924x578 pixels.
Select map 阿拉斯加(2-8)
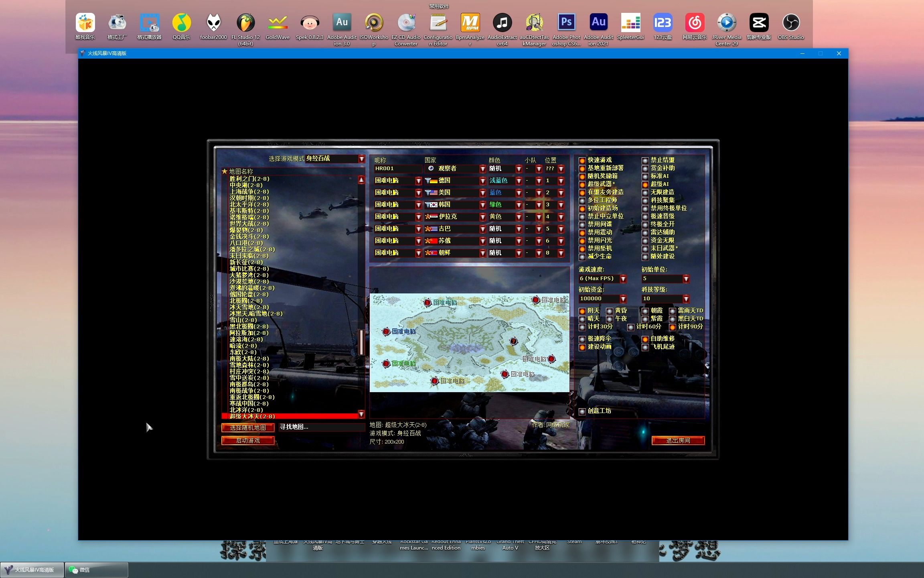(249, 333)
